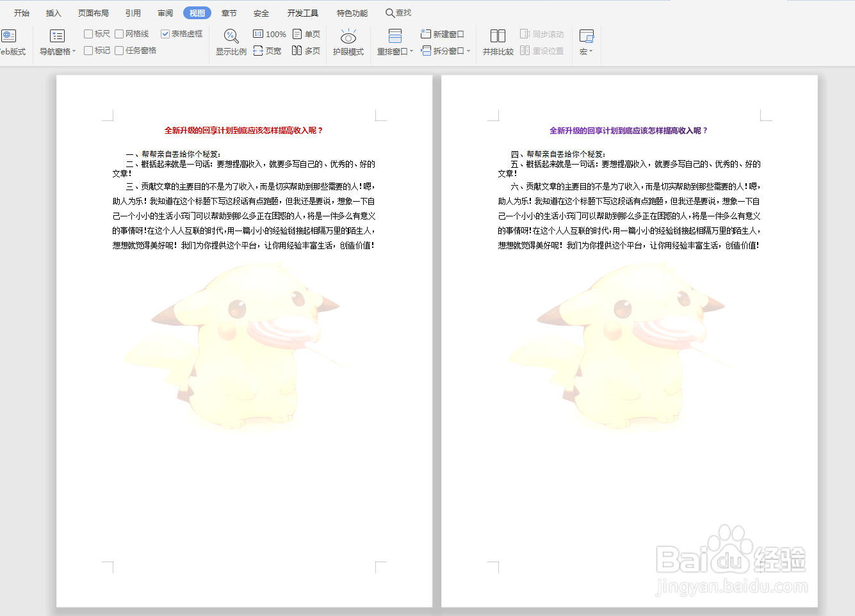
Task: Select multi-page view (多页)
Action: (x=306, y=51)
